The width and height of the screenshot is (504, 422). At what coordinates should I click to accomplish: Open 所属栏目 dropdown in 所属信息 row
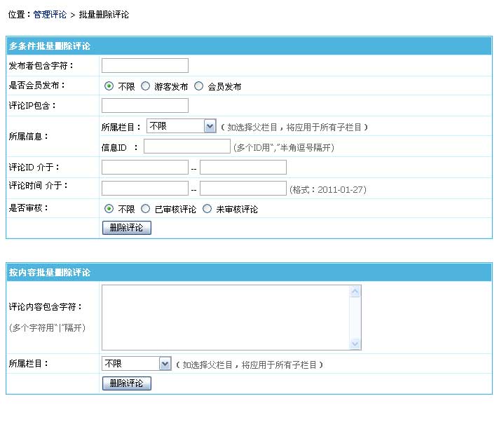point(181,126)
